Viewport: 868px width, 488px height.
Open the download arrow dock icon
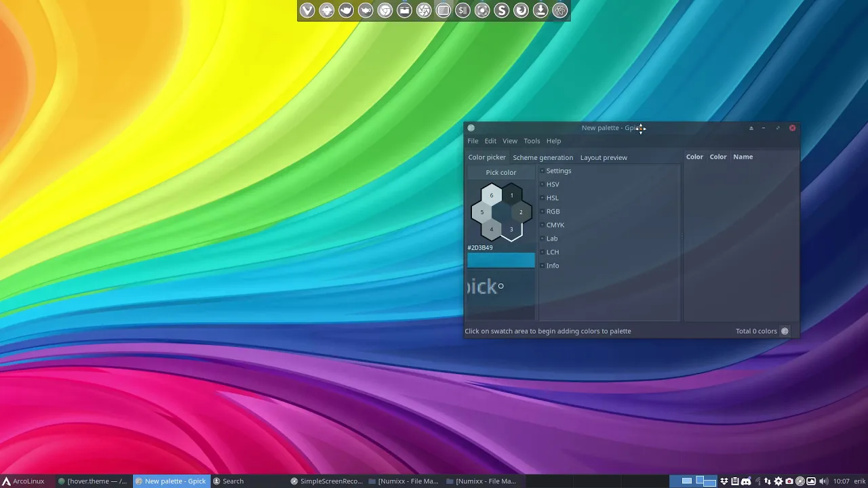540,10
